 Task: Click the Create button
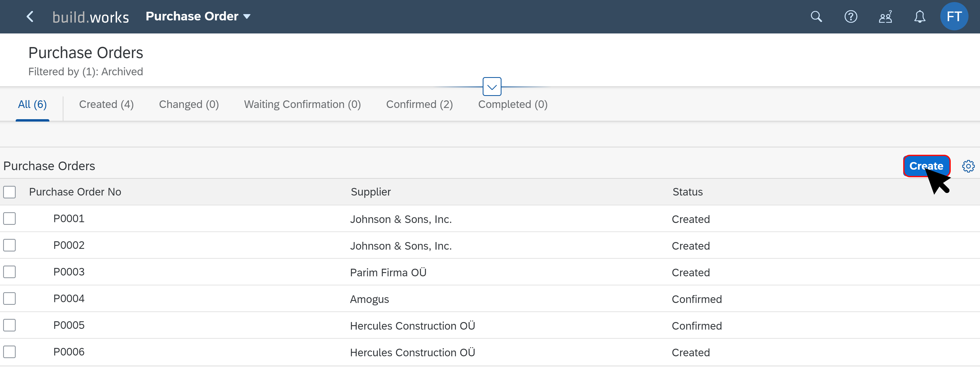(926, 166)
